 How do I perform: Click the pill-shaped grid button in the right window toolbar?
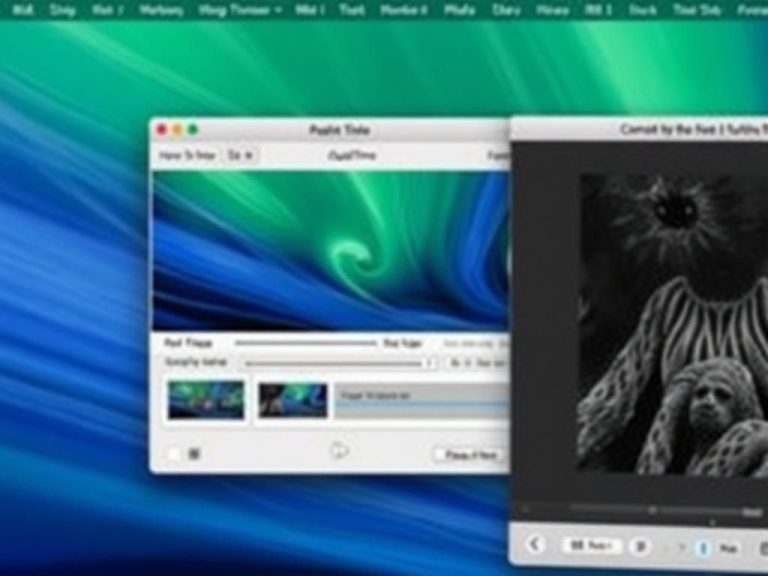pos(592,545)
